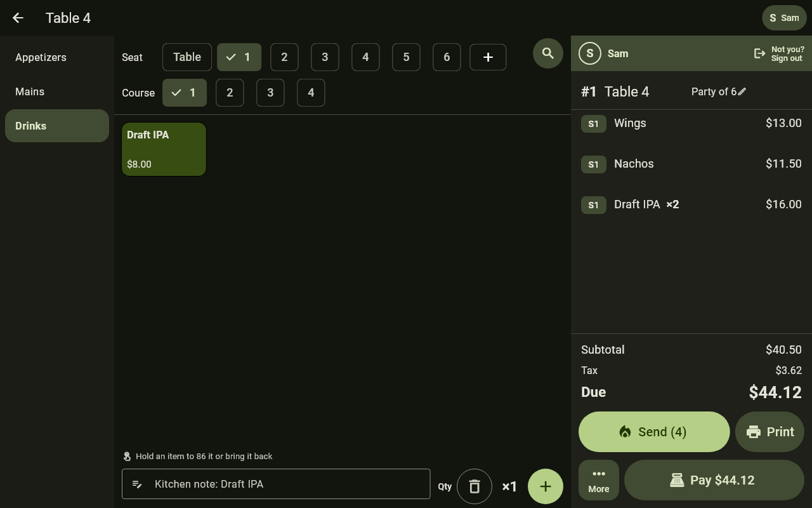The height and width of the screenshot is (508, 812).
Task: Delete quantity with the trash icon
Action: point(475,486)
